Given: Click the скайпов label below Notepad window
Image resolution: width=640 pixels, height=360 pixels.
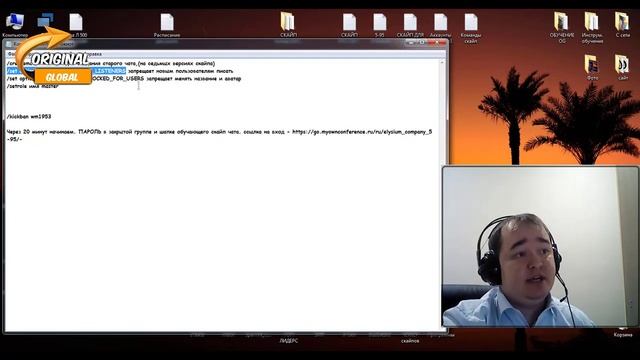Looking at the screenshot, I should tap(410, 341).
